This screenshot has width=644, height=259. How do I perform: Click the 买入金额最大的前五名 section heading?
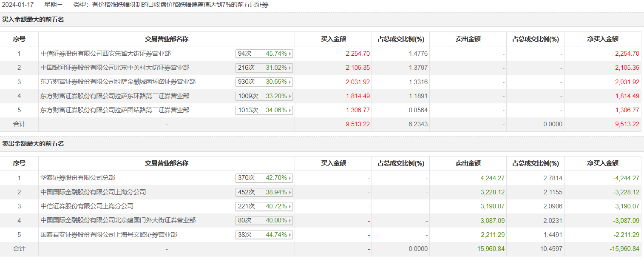[33, 20]
